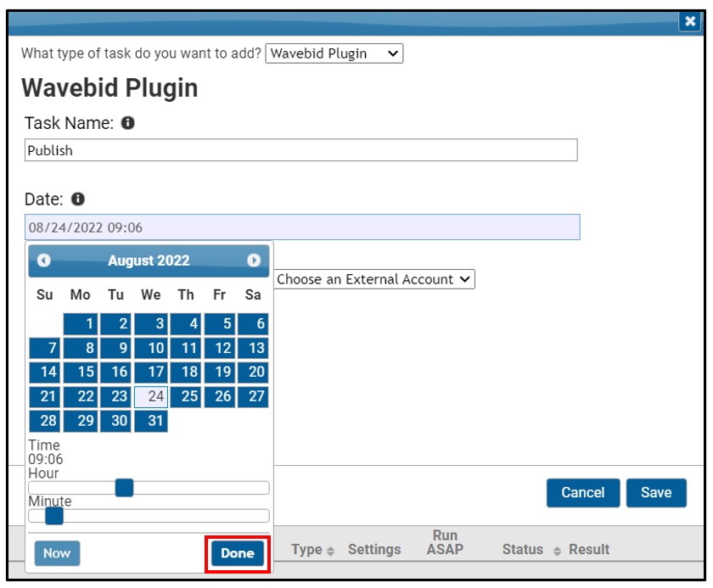Save the Wavebid Plugin task

coord(656,493)
